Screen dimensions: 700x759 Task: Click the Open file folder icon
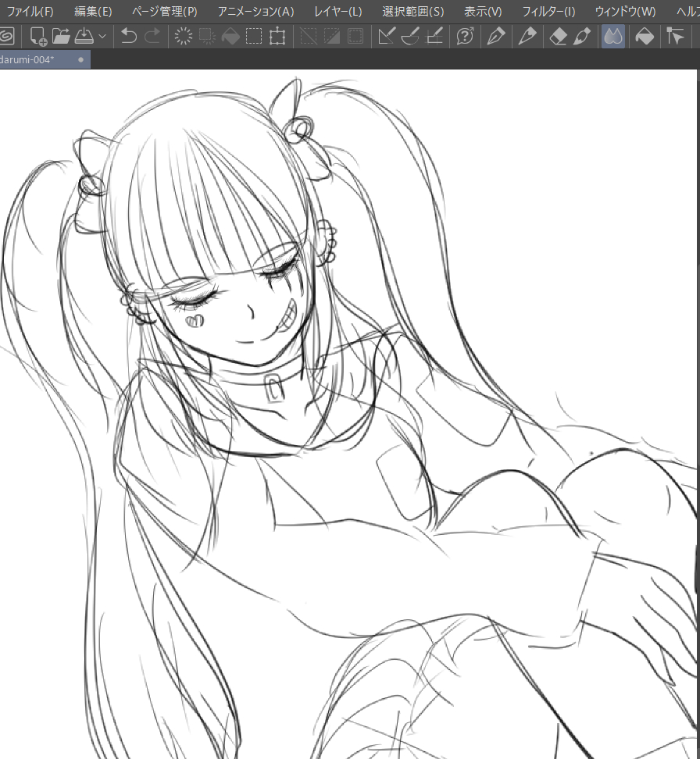point(61,36)
